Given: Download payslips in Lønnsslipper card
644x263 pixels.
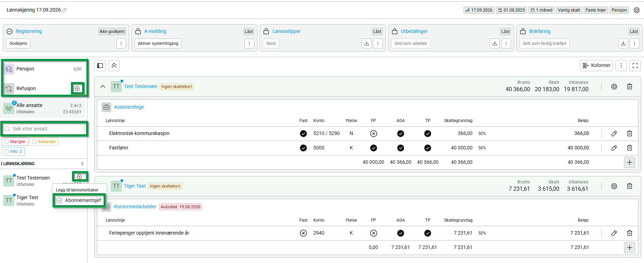Looking at the screenshot, I should [367, 43].
